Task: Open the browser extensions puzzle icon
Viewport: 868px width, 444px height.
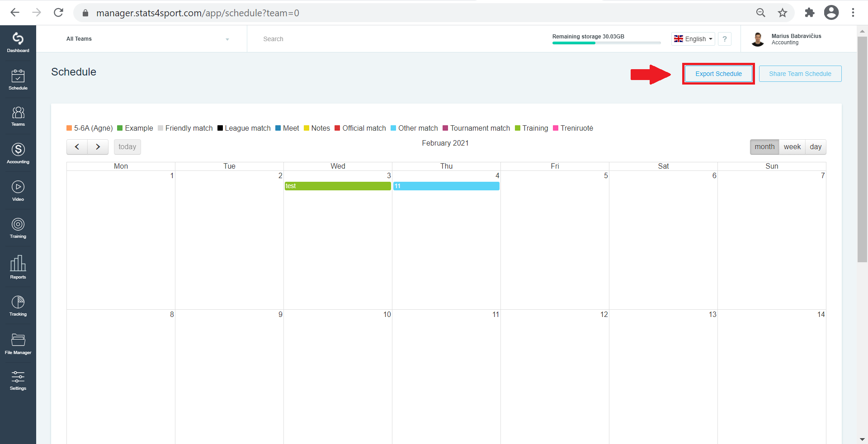Action: (x=809, y=13)
